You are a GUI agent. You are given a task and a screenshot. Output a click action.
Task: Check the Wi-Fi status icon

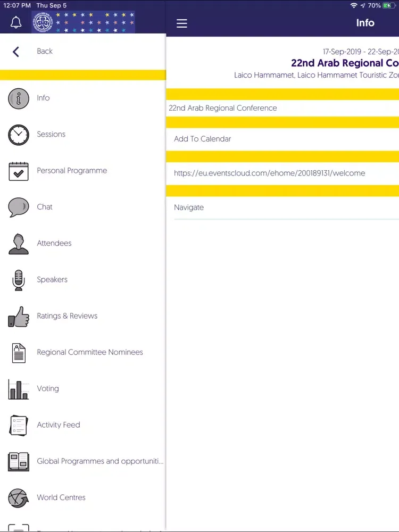[x=354, y=5]
